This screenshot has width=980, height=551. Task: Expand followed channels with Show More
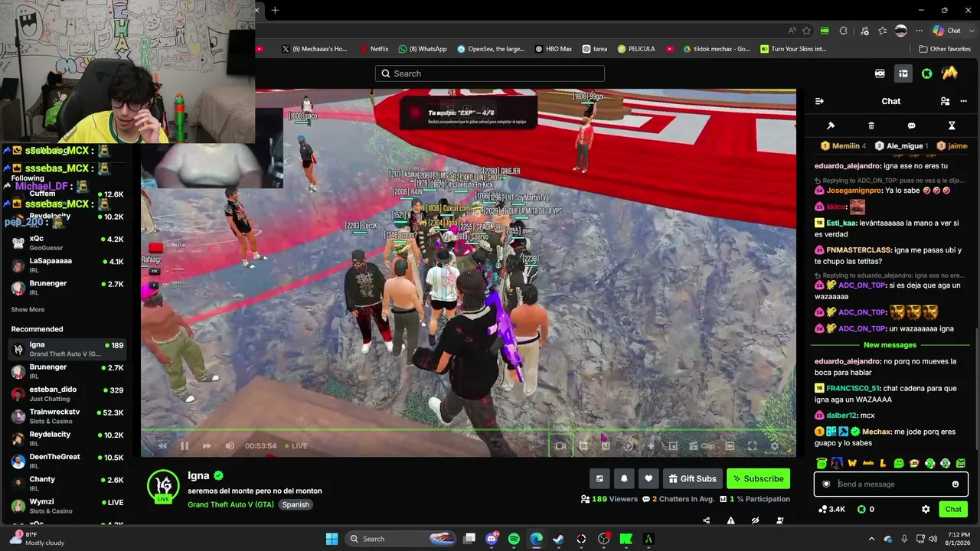28,310
